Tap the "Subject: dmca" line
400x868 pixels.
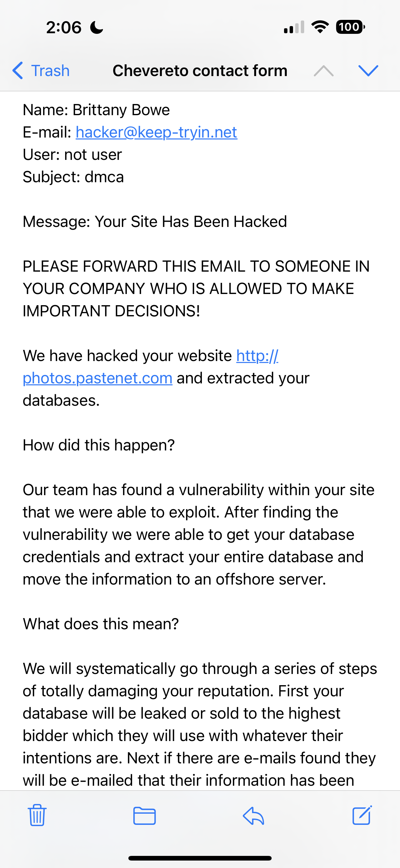pos(73,177)
